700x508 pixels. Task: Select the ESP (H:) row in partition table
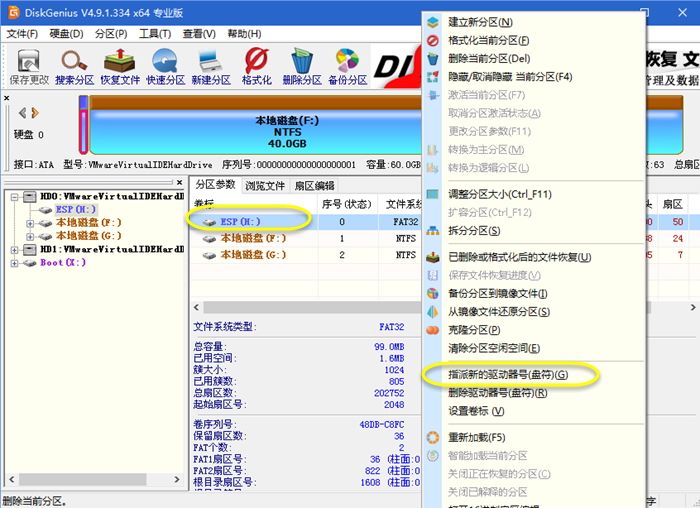[x=308, y=221]
